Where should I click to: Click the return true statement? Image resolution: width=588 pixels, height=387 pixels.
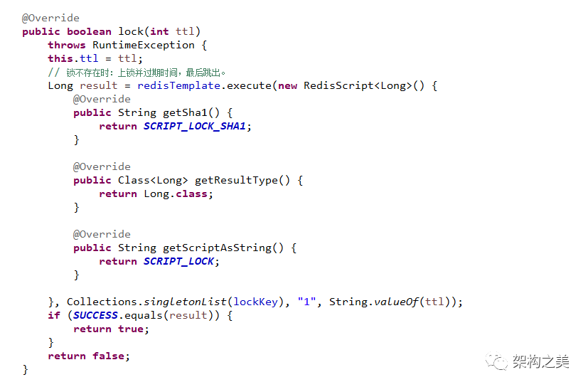[x=111, y=329]
